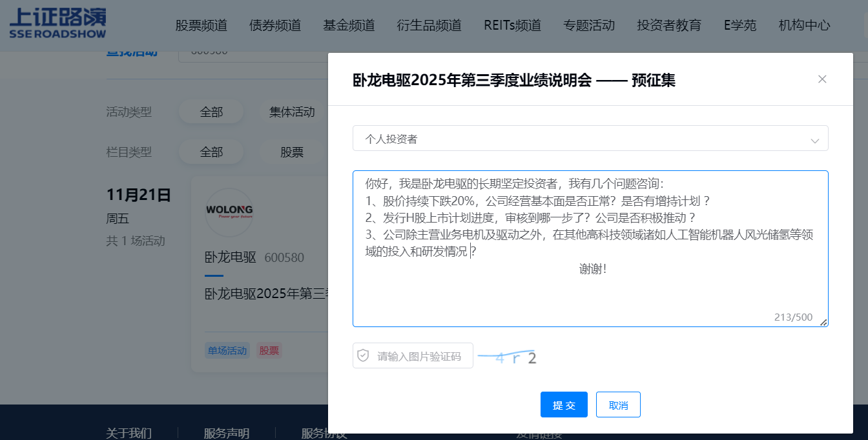Click the 单场活动 tag
This screenshot has width=868, height=440.
(227, 351)
